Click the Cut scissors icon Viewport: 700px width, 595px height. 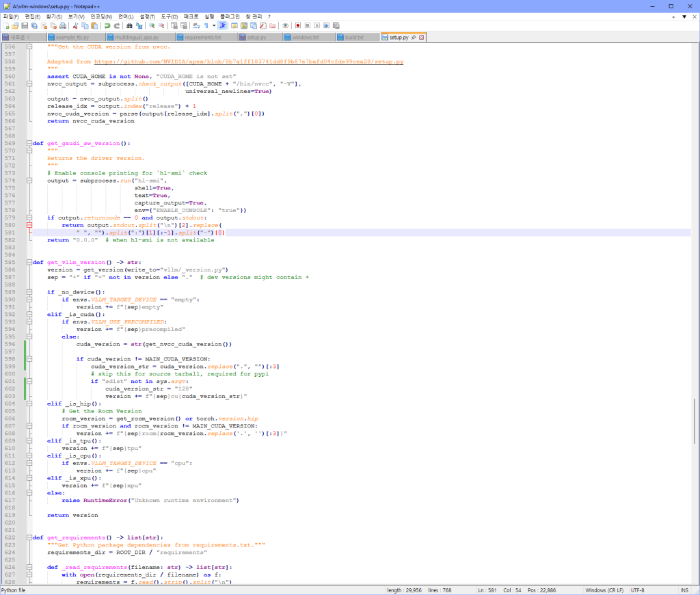coord(76,26)
